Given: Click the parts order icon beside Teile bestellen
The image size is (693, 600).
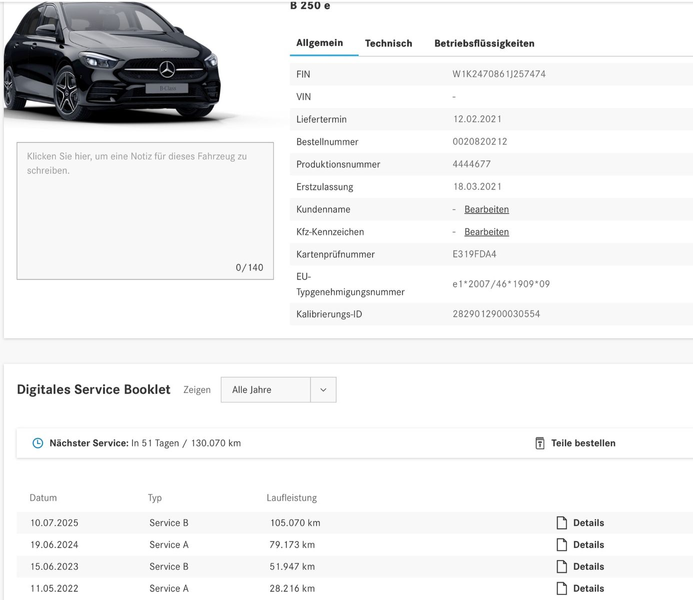Looking at the screenshot, I should (x=540, y=443).
